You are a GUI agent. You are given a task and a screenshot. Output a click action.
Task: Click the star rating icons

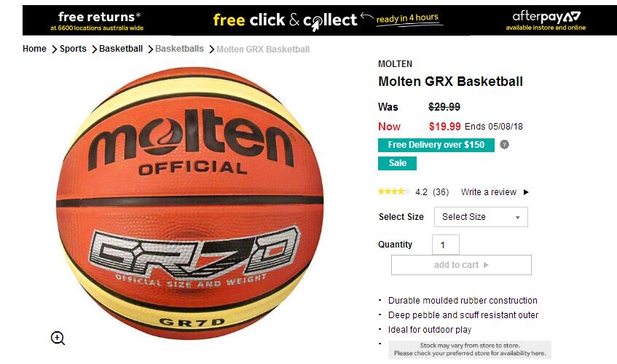coord(394,191)
